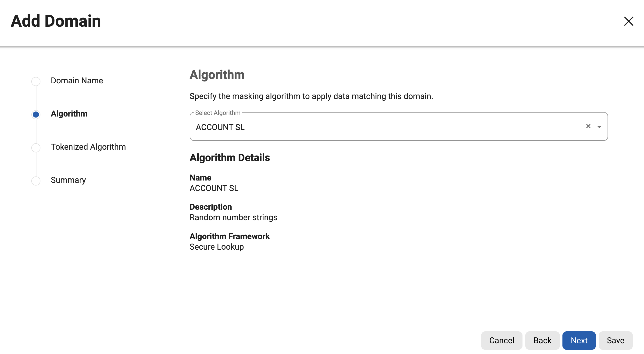The image size is (644, 354).
Task: Select the Algorithm step in the sidebar
Action: pos(69,114)
